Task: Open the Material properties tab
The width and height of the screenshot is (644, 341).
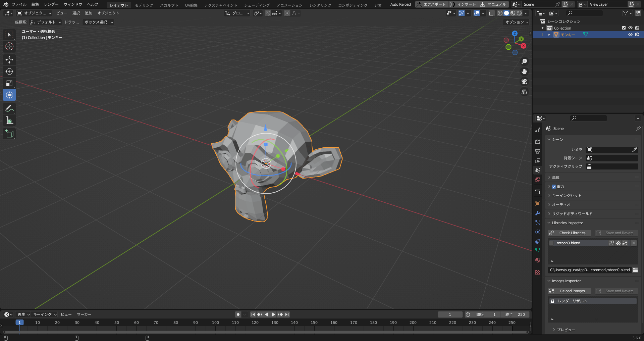Action: [538, 260]
